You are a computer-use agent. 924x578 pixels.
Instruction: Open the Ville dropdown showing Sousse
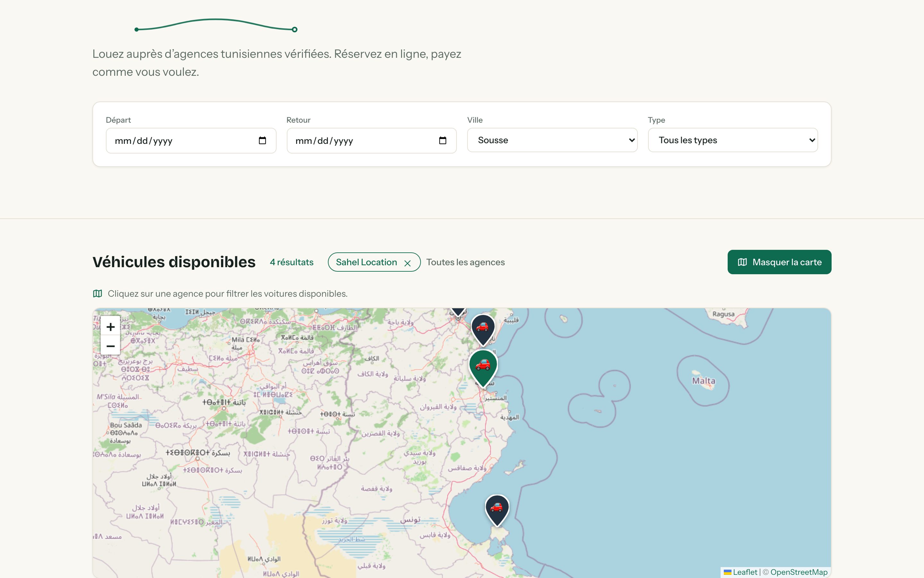(x=552, y=140)
